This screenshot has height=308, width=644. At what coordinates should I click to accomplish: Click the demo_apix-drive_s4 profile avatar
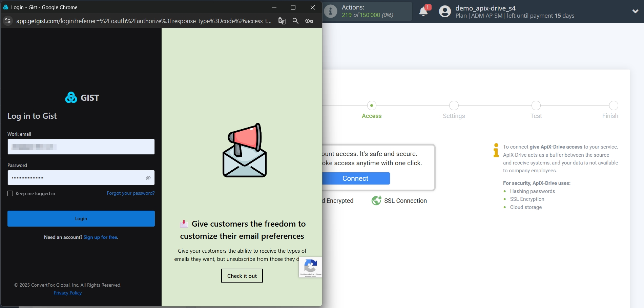coord(444,11)
